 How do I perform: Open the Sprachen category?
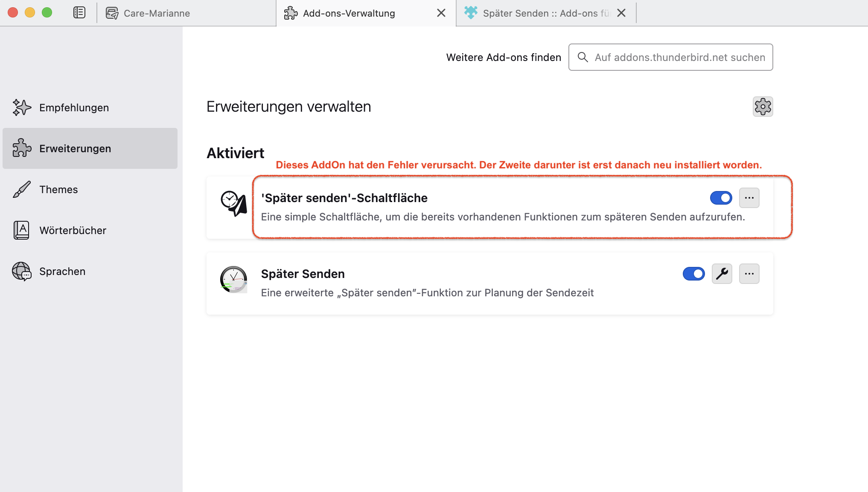[x=62, y=271]
